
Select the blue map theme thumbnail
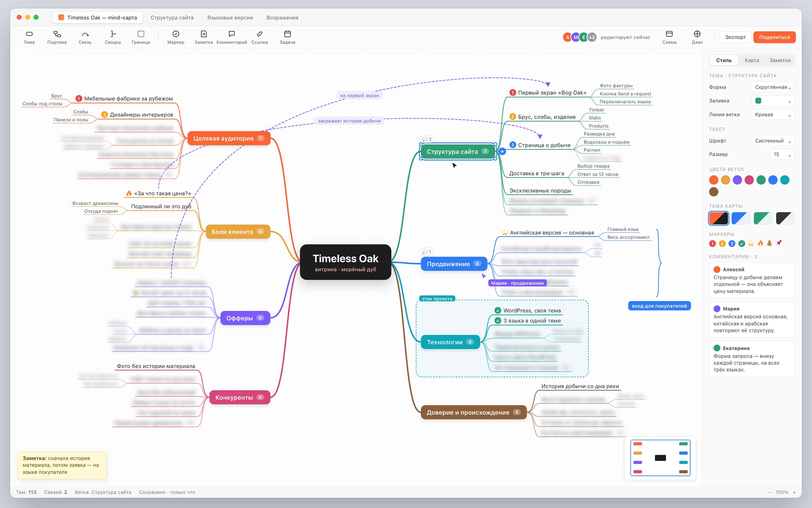(741, 218)
